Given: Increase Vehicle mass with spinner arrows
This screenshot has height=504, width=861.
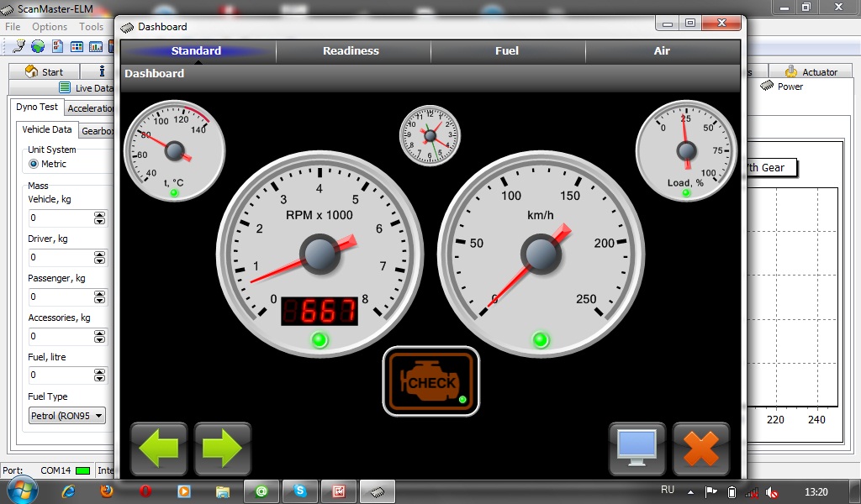Looking at the screenshot, I should [x=100, y=215].
